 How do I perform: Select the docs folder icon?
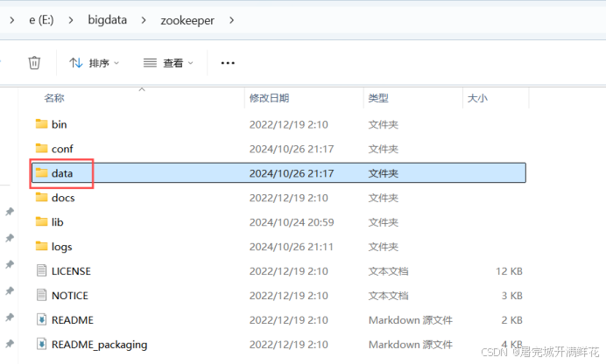[41, 197]
